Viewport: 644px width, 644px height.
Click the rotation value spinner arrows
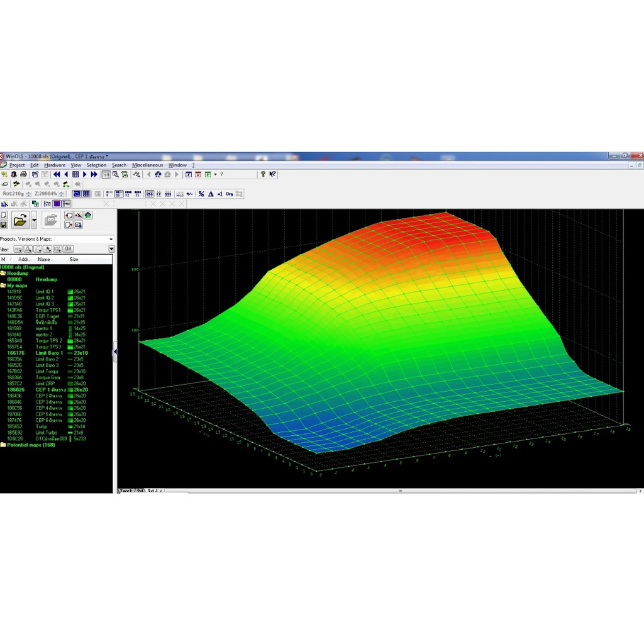pyautogui.click(x=26, y=194)
